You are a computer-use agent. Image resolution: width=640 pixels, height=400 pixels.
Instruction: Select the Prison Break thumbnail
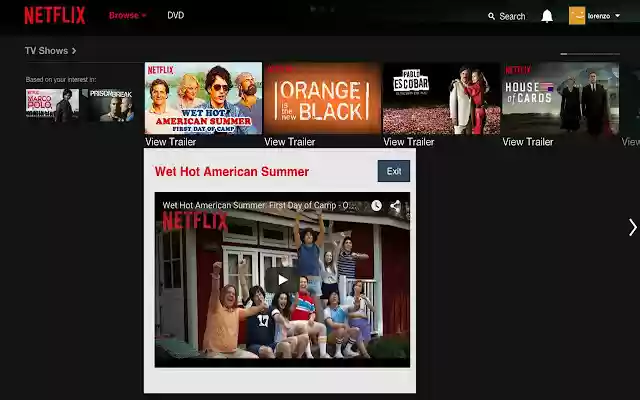(x=107, y=105)
